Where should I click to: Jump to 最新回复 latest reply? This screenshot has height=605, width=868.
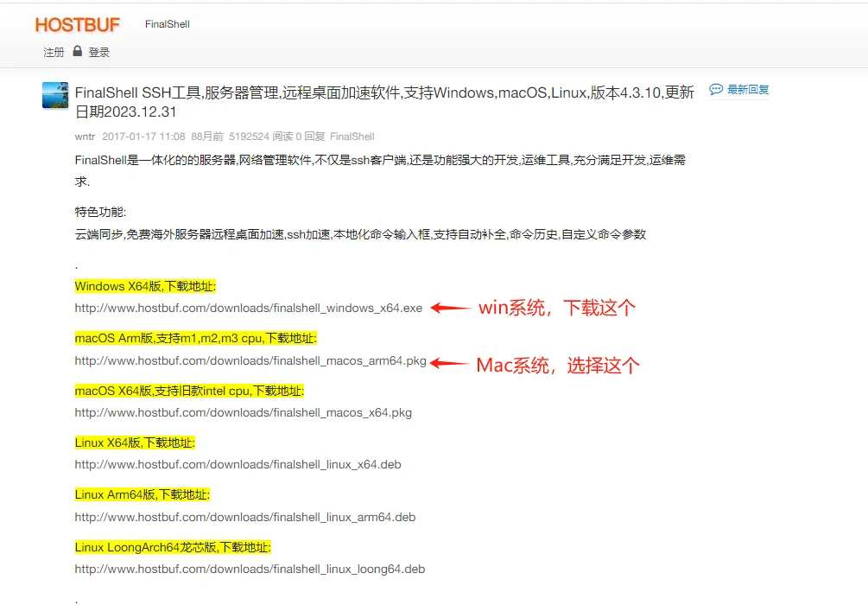[x=748, y=89]
